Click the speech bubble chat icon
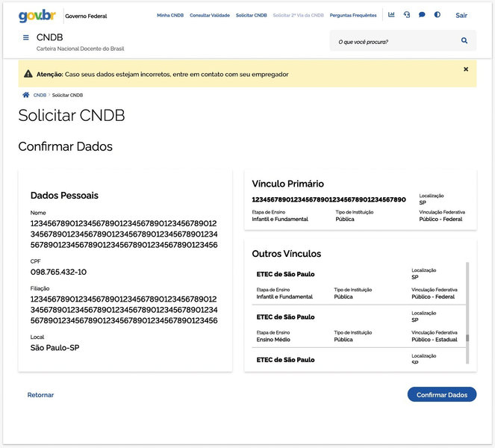Viewport: 495px width, 448px height. tap(422, 15)
